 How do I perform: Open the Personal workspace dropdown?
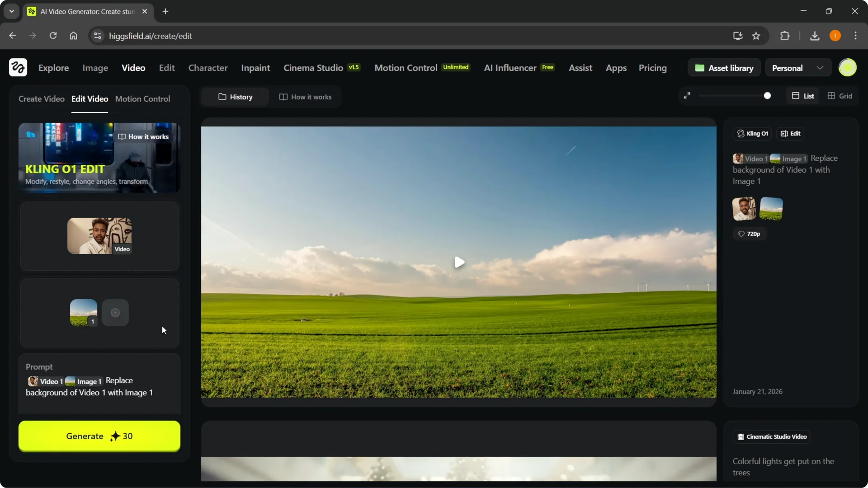click(x=797, y=67)
